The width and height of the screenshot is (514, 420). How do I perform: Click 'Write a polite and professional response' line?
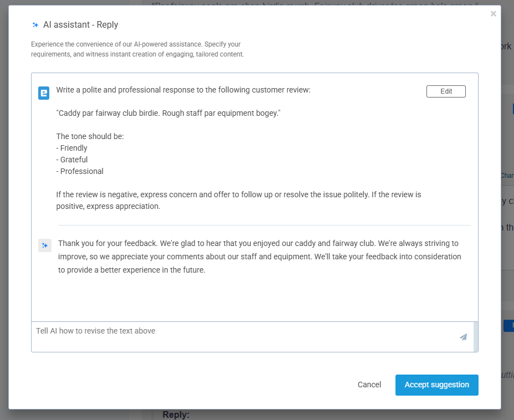183,90
